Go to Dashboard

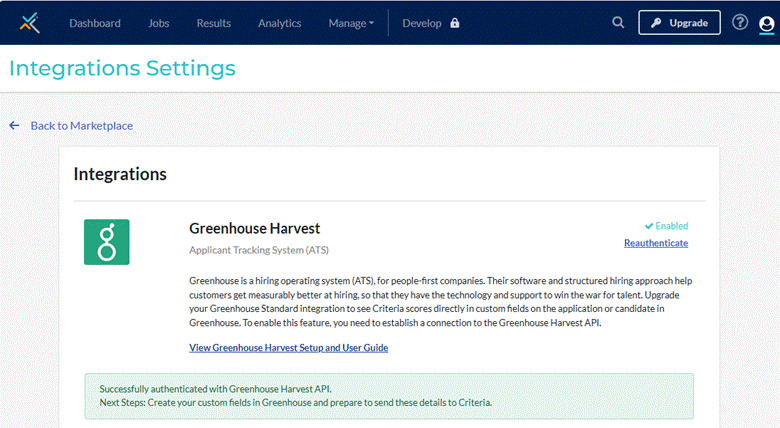pyautogui.click(x=95, y=23)
